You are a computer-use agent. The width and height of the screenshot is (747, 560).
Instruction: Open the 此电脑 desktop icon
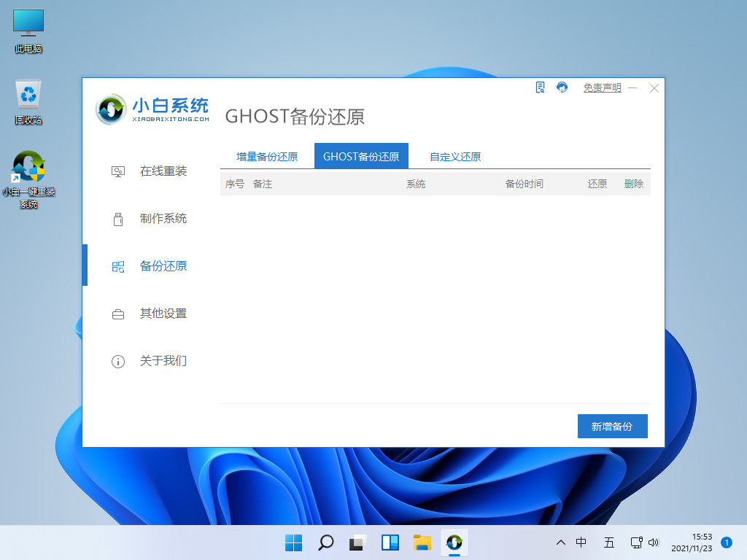[x=28, y=31]
